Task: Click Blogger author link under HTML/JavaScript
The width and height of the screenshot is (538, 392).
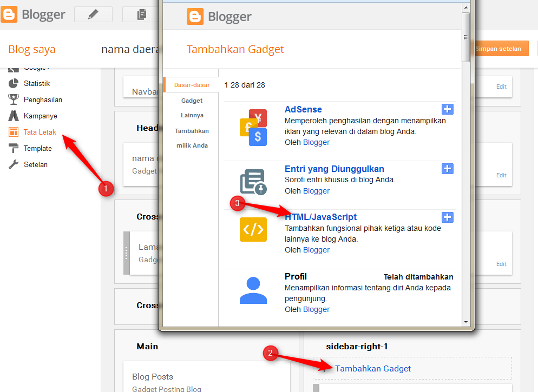Action: [316, 250]
